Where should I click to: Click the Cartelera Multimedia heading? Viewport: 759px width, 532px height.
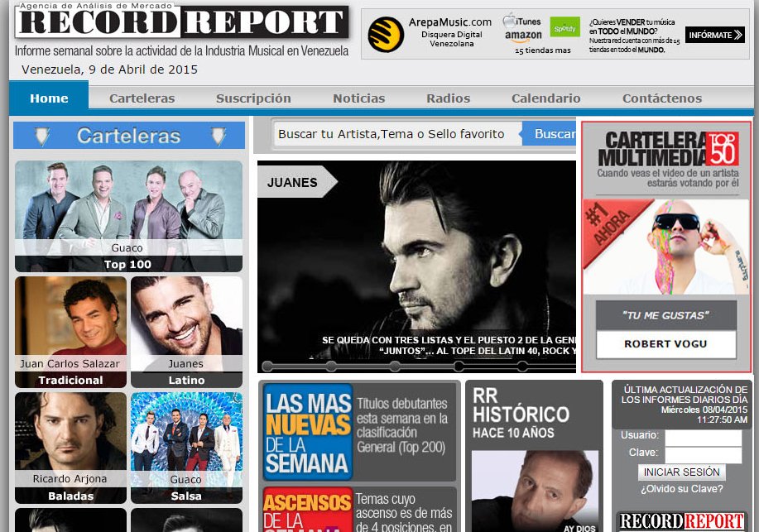pos(668,149)
